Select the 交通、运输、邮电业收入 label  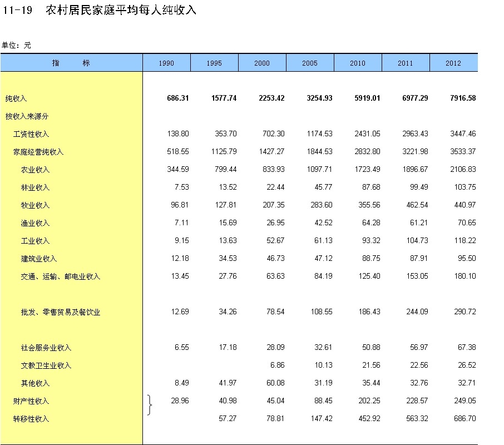(61, 276)
